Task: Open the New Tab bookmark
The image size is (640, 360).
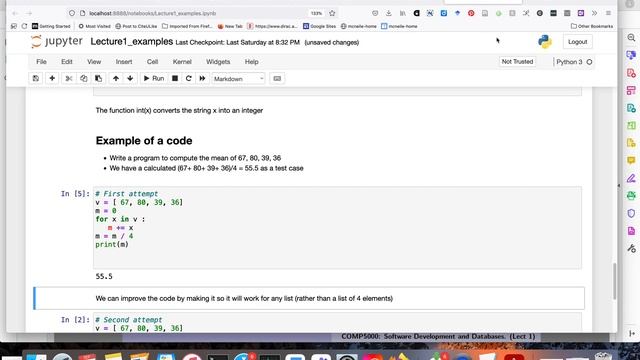Action: point(230,26)
